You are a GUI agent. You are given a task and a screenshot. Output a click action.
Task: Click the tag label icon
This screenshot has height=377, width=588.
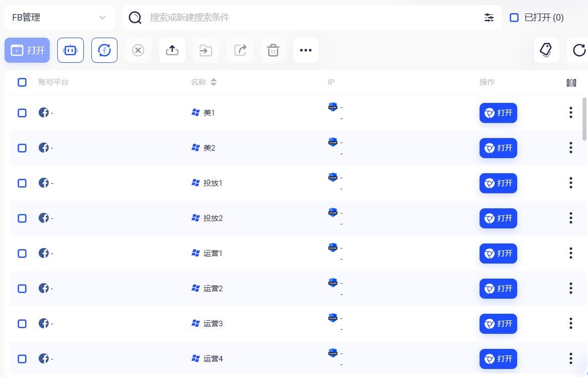pos(546,50)
